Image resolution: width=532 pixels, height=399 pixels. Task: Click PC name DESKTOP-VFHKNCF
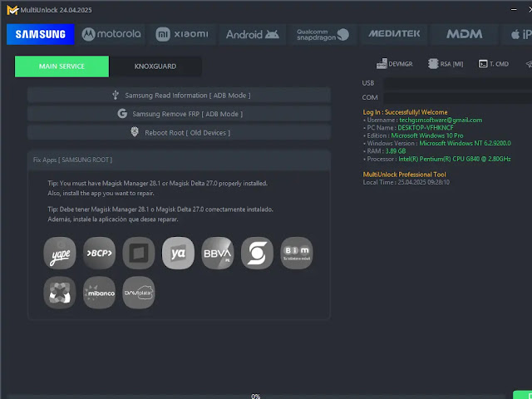(426, 128)
